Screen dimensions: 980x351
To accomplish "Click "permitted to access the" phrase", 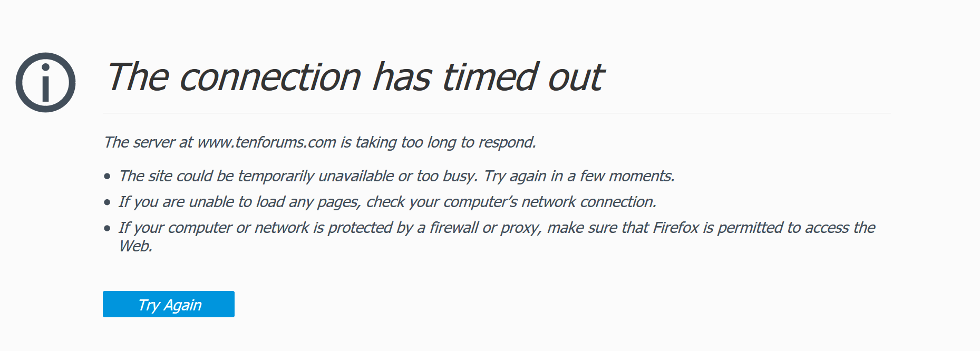I will 796,228.
